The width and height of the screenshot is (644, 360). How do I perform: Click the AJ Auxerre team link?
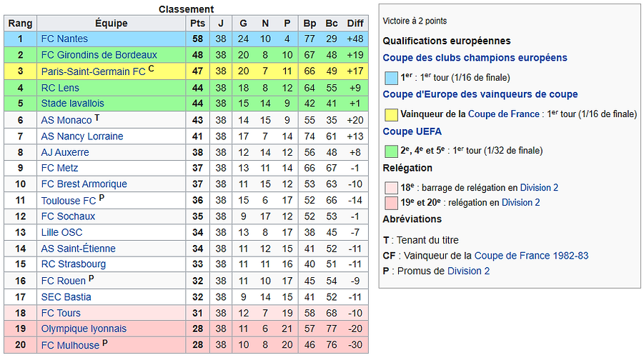tap(65, 152)
